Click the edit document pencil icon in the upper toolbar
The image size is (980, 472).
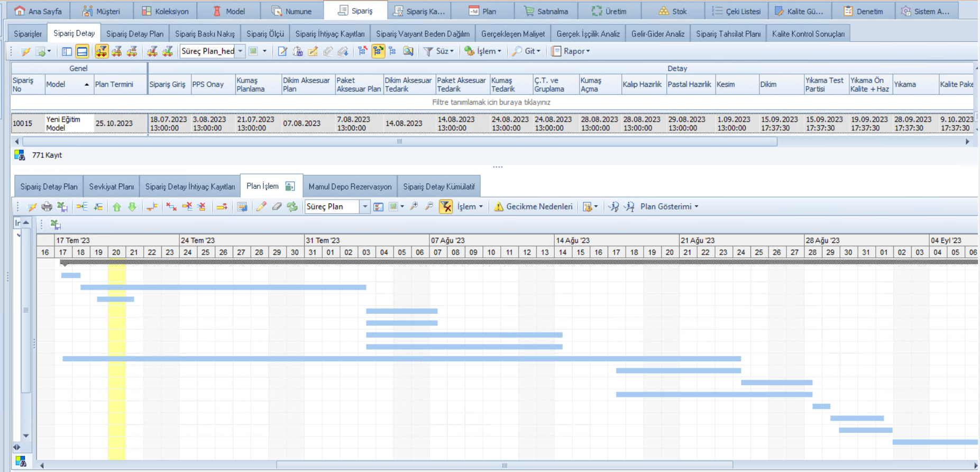pos(282,51)
